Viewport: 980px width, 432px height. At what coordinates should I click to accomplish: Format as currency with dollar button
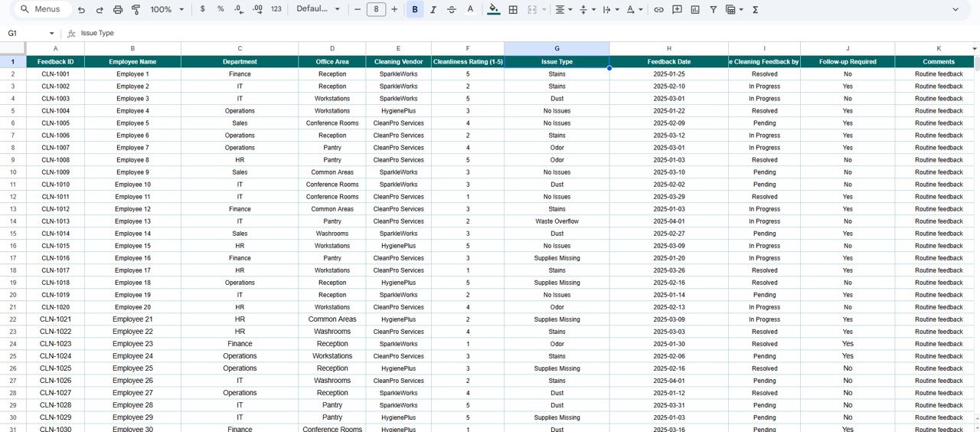(x=202, y=10)
